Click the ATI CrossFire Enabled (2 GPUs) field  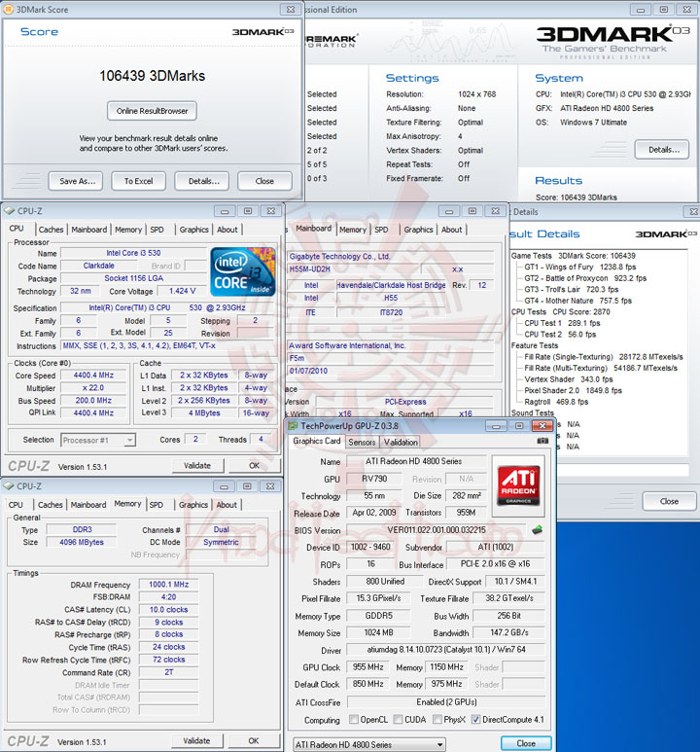click(446, 702)
